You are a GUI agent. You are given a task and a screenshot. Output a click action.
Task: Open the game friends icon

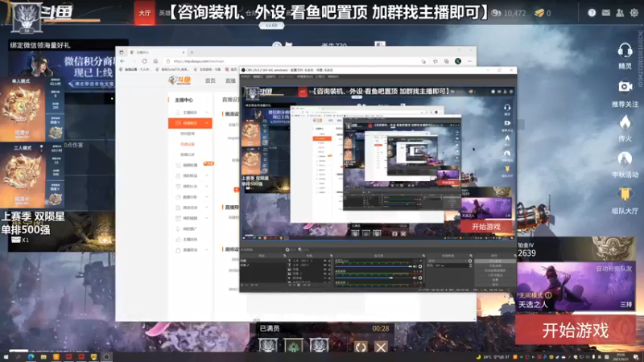[620, 13]
